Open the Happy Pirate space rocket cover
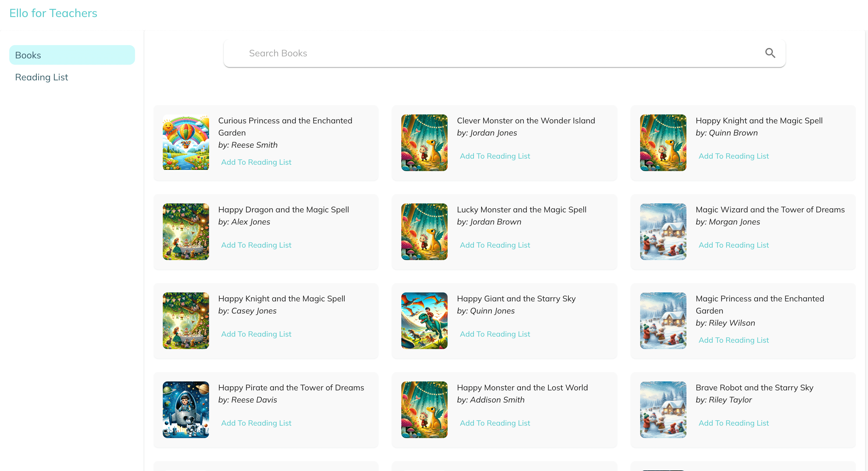This screenshot has height=471, width=868. click(186, 409)
